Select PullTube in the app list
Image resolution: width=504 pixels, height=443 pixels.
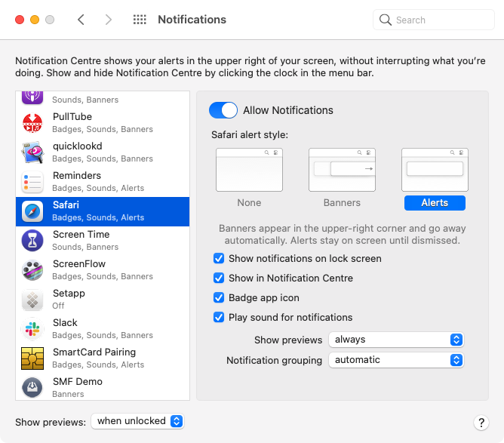pyautogui.click(x=103, y=123)
